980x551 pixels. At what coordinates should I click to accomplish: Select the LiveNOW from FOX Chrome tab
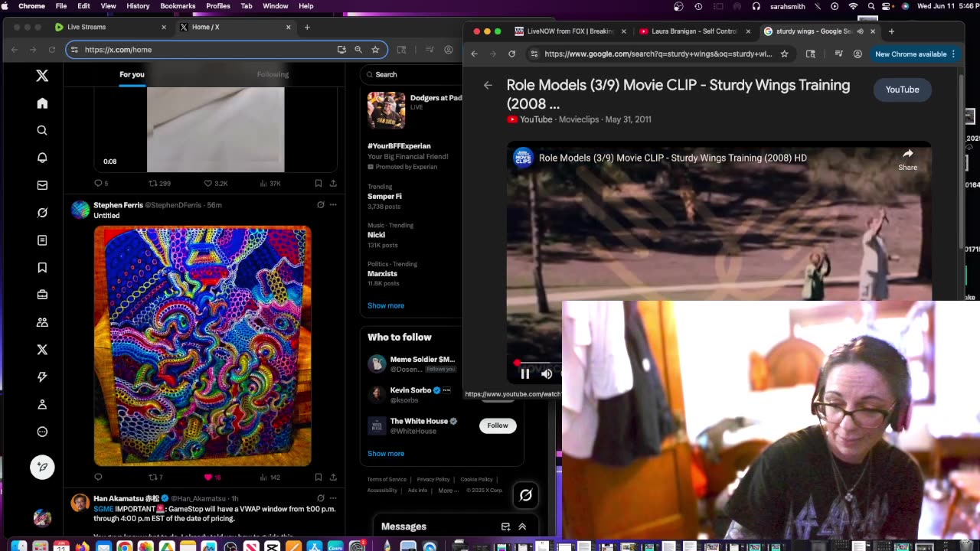coord(570,31)
